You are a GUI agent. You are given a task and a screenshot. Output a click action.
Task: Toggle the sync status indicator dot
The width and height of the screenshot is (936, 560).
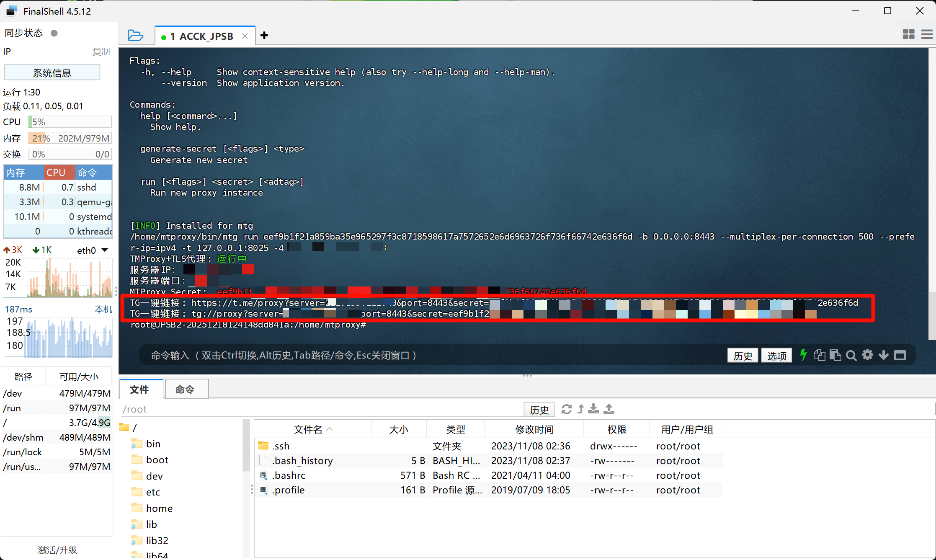tap(54, 33)
